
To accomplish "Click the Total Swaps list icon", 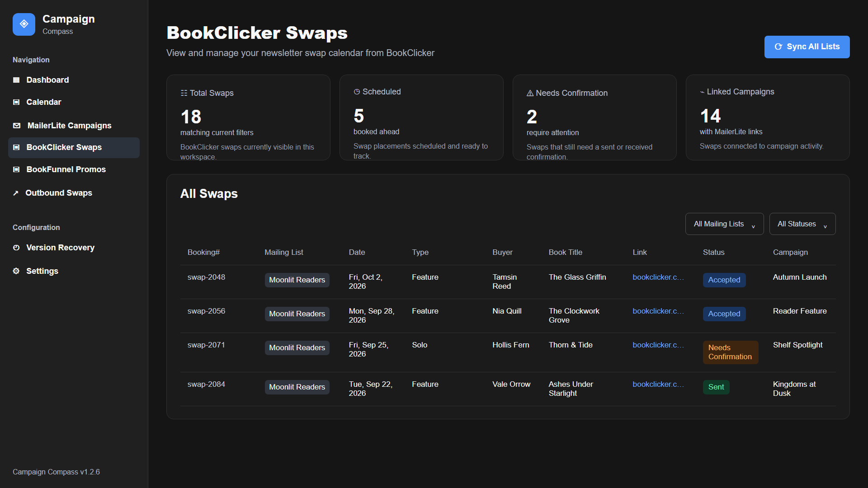I will pos(184,93).
